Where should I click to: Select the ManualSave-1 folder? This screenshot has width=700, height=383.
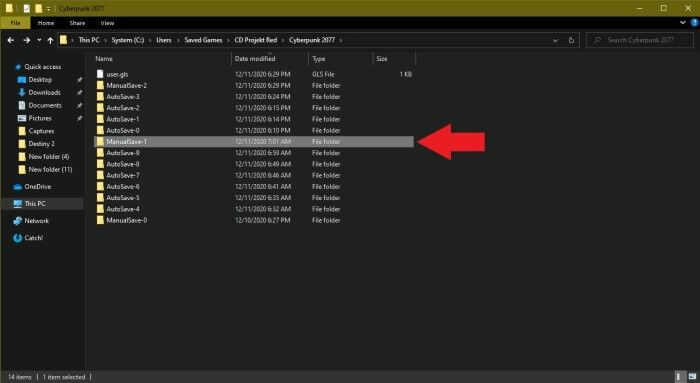click(254, 142)
